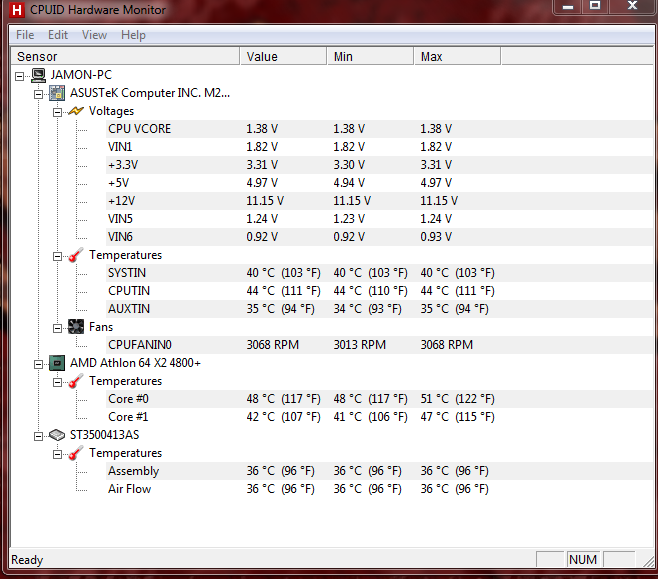Click the 34 °C AUXTIN minimum value
Image resolution: width=658 pixels, height=579 pixels.
click(x=367, y=309)
